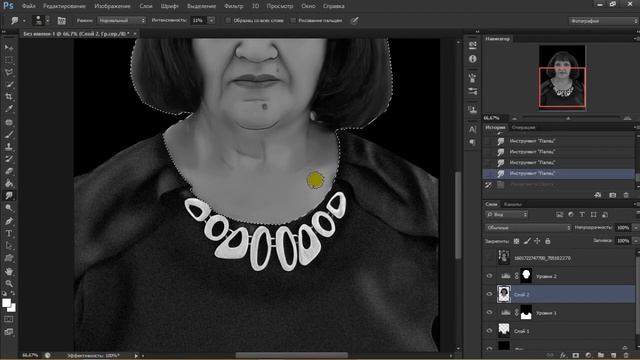Open the Info panel icon
This screenshot has width=640, height=360.
click(473, 59)
